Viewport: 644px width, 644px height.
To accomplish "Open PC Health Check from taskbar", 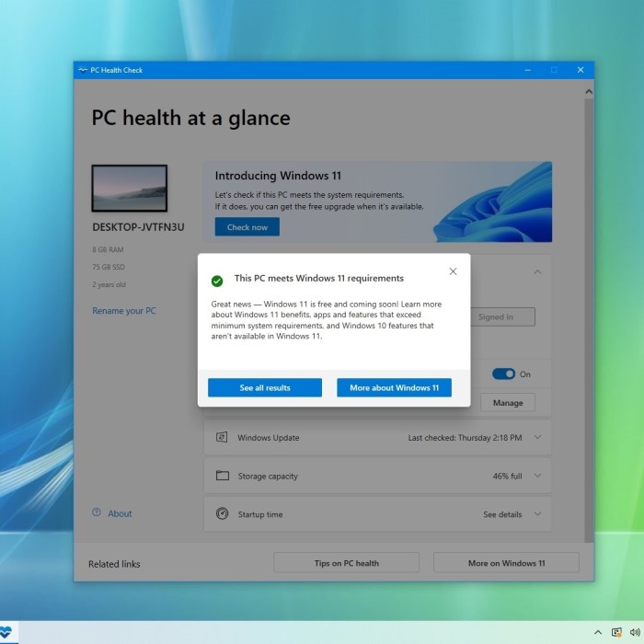I will 7,633.
